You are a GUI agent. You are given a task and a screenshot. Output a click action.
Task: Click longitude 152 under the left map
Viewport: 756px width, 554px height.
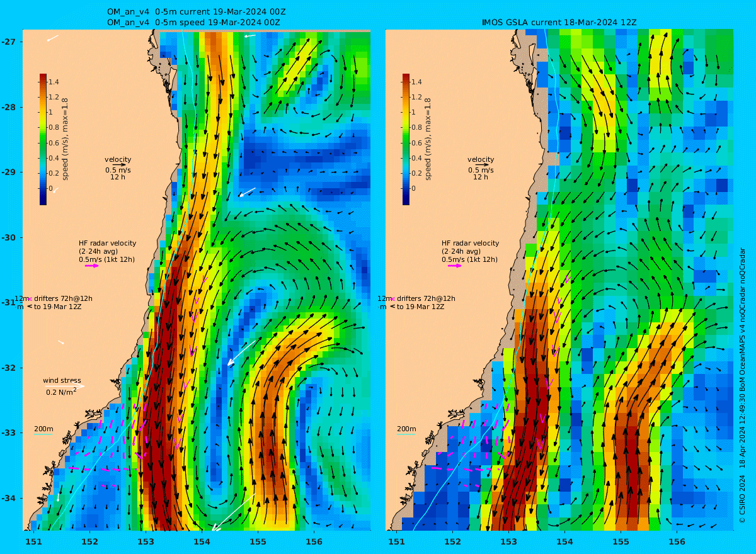click(x=89, y=541)
